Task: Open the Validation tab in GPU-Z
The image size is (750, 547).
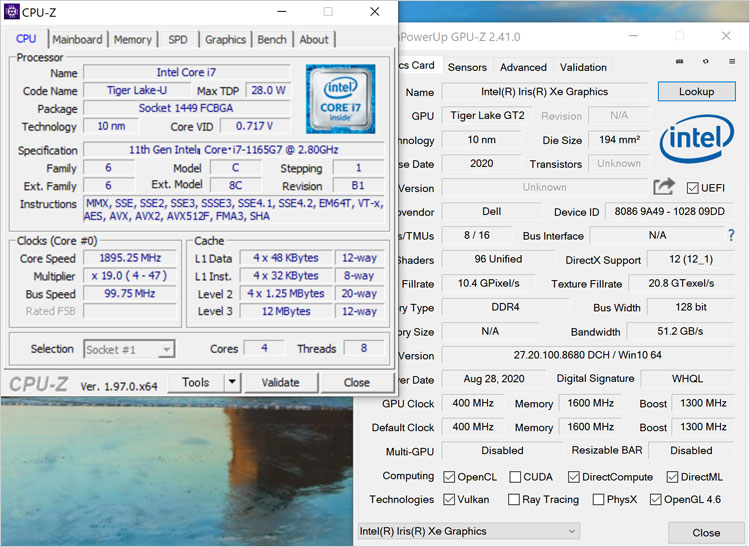Action: pyautogui.click(x=583, y=67)
